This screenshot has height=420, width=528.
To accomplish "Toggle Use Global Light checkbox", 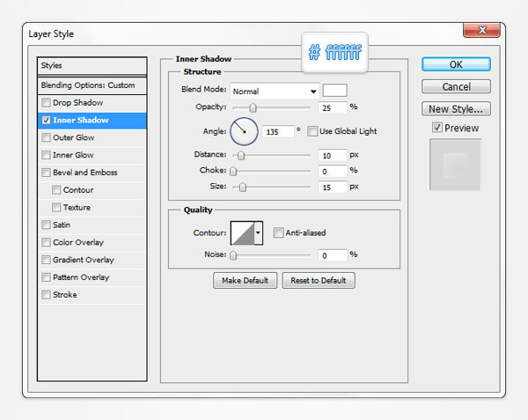I will point(313,131).
